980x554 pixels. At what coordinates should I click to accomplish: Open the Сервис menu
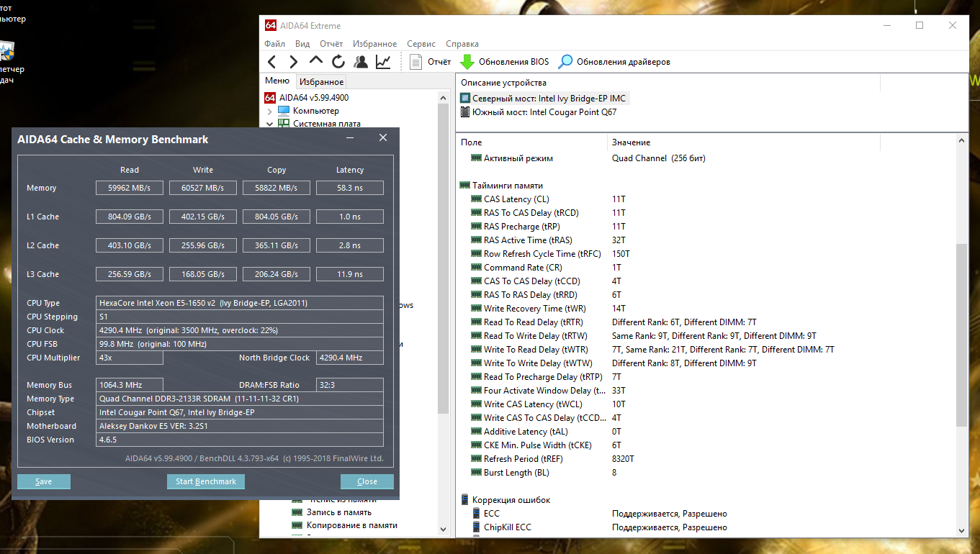(421, 44)
